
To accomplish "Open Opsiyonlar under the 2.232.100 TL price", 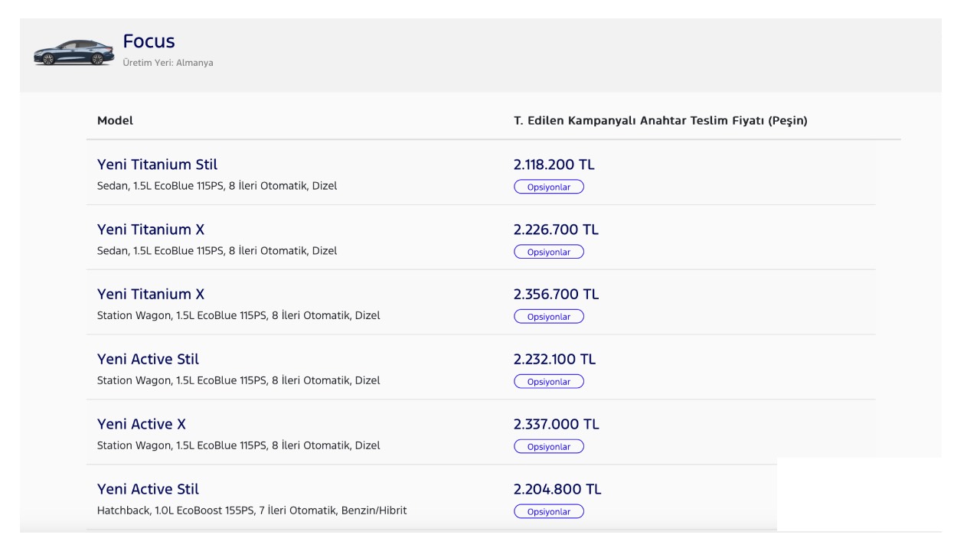I will pyautogui.click(x=548, y=382).
